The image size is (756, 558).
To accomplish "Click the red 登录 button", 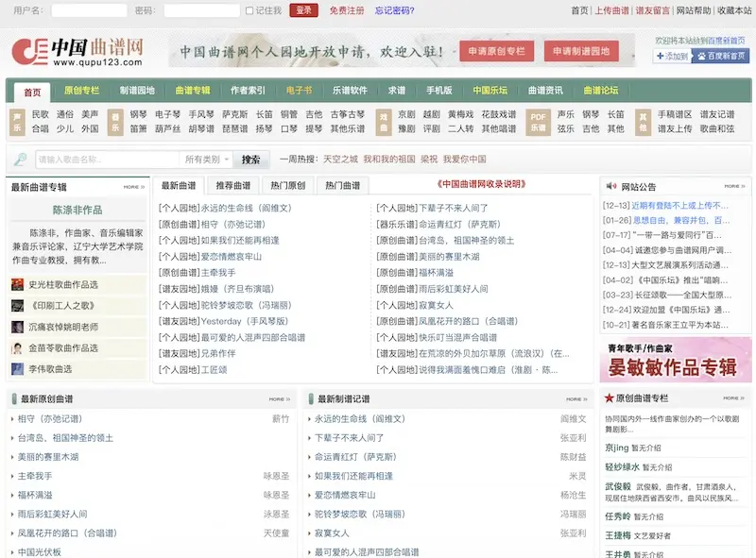I will pos(303,10).
